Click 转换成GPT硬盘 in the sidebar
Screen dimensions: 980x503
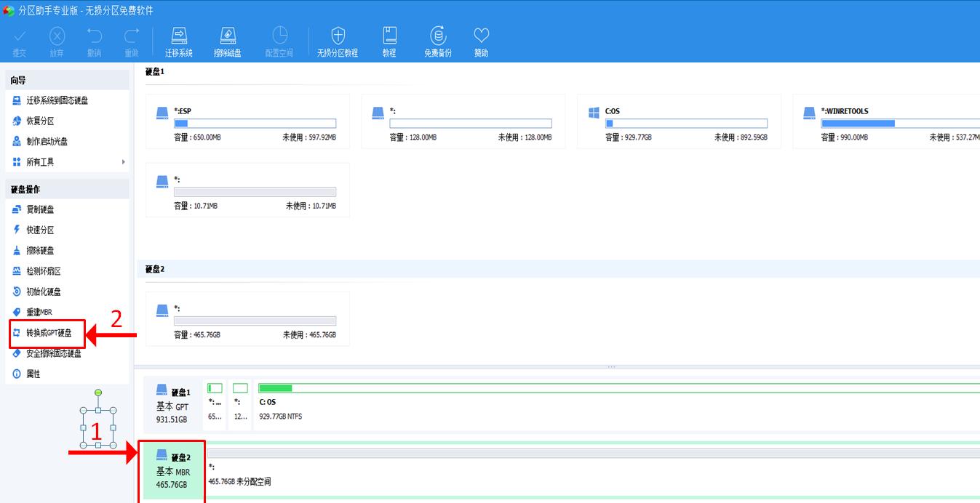pyautogui.click(x=48, y=333)
